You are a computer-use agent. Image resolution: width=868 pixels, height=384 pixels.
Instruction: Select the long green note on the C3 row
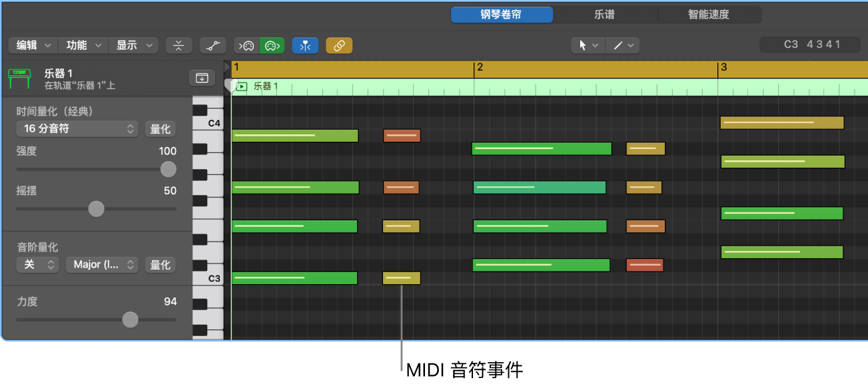pos(294,278)
